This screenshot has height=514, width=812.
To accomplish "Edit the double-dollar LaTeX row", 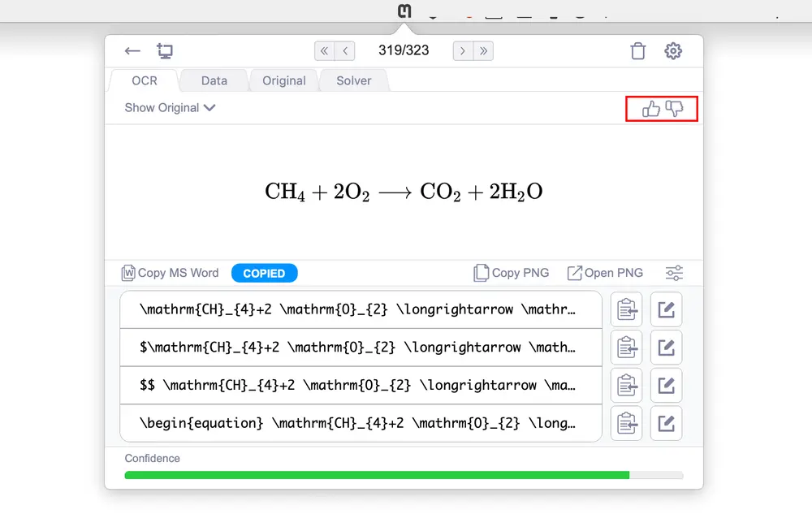I will click(x=666, y=385).
